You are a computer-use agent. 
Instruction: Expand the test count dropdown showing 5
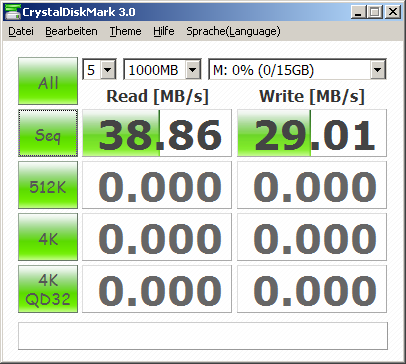coord(108,70)
